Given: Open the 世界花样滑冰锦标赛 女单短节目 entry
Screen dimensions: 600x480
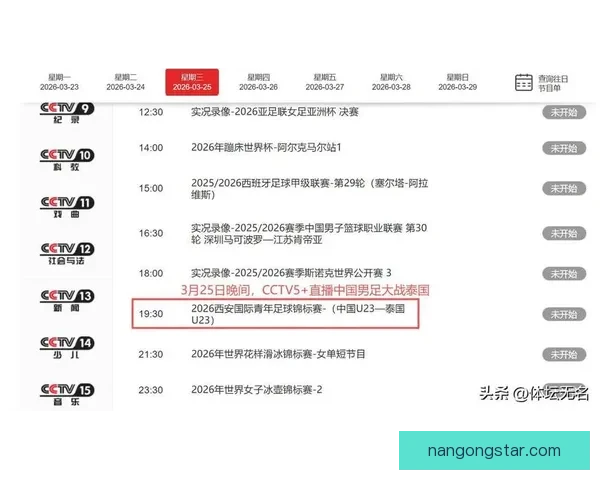Looking at the screenshot, I should pyautogui.click(x=278, y=354).
